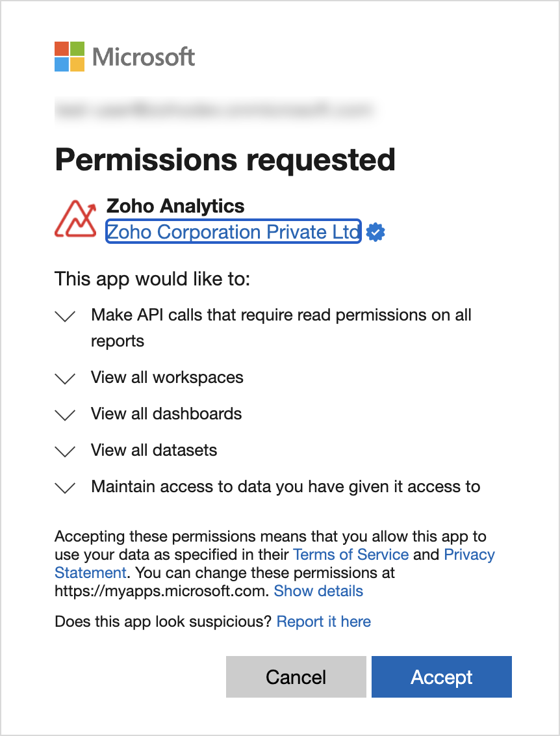
Task: Click the blurred account email address
Action: tap(214, 111)
